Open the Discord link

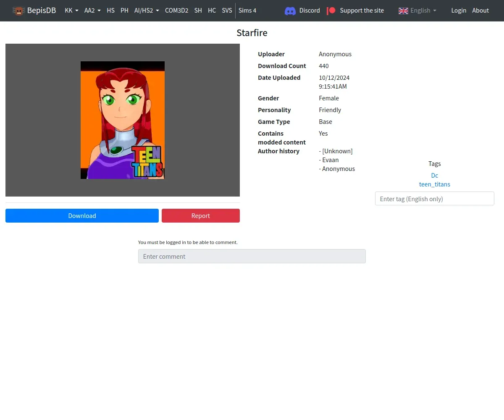click(310, 10)
